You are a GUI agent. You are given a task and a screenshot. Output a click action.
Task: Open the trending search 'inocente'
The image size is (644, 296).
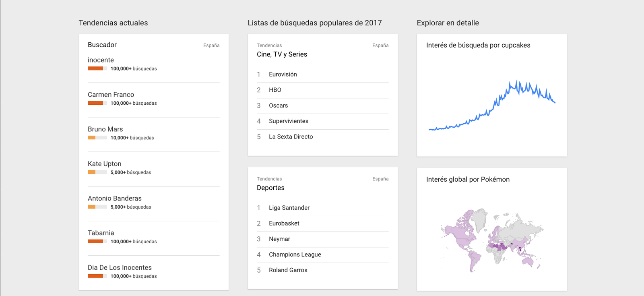(x=101, y=60)
